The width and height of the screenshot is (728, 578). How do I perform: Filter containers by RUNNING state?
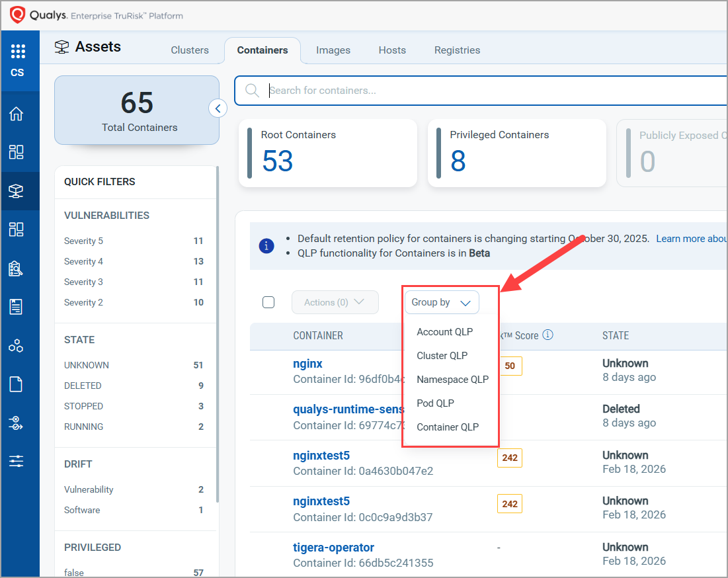[x=84, y=427]
